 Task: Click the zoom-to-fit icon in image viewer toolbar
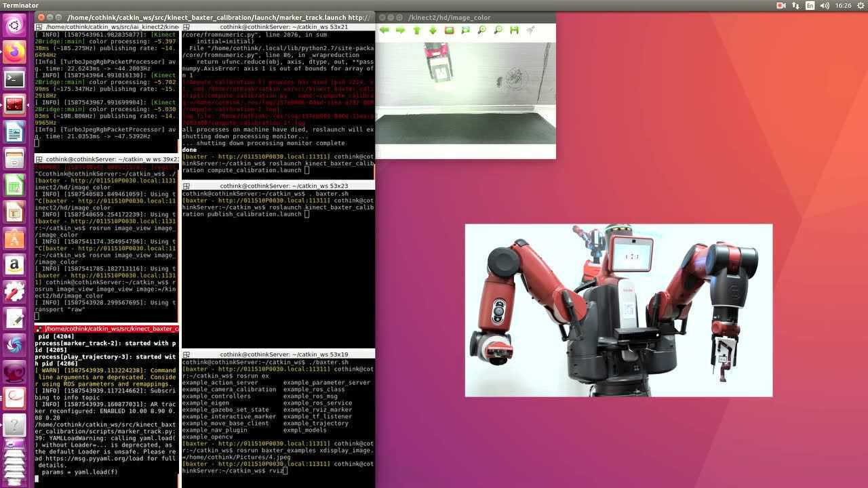click(x=465, y=30)
